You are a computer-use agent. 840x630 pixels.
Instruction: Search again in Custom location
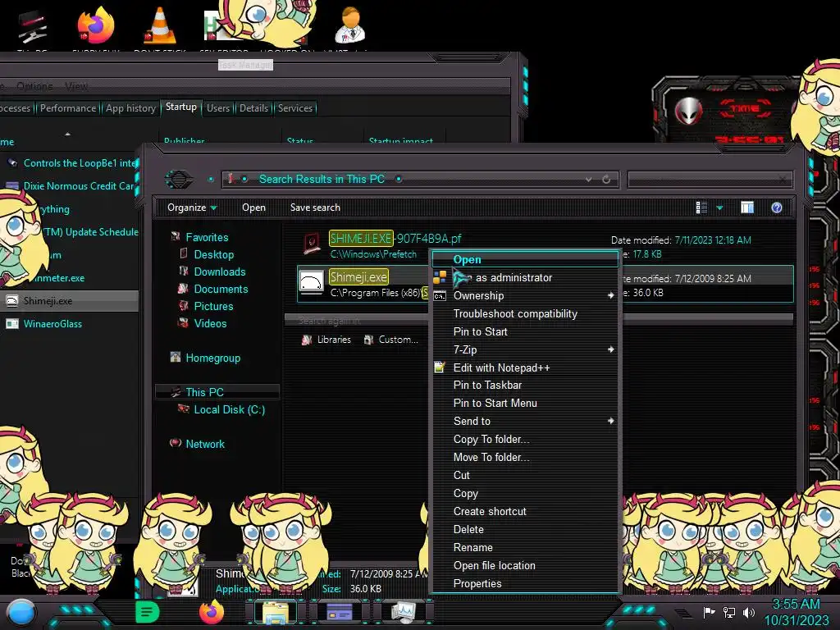pyautogui.click(x=391, y=340)
